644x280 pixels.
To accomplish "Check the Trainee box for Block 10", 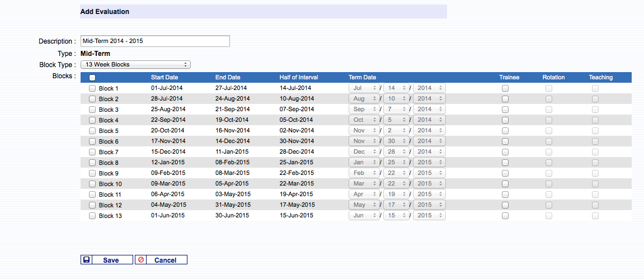I will pyautogui.click(x=505, y=184).
